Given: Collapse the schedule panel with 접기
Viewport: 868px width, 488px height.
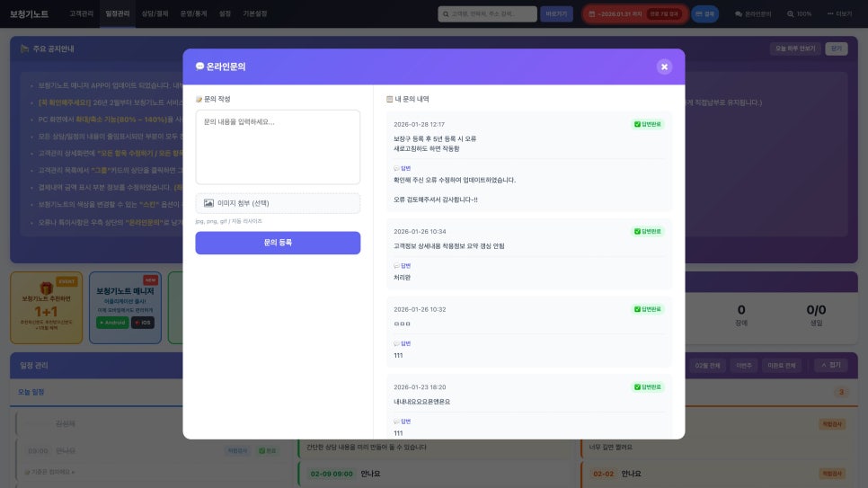Looking at the screenshot, I should [x=830, y=365].
